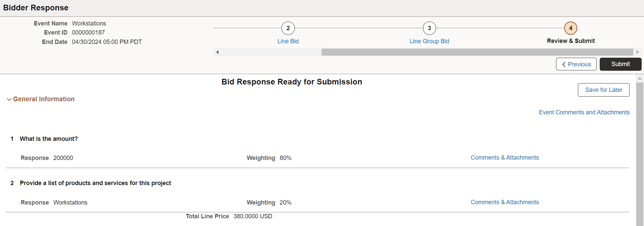Click the up arrow on the vertical scrollbar
Image resolution: width=644 pixels, height=226 pixels.
pos(640,78)
